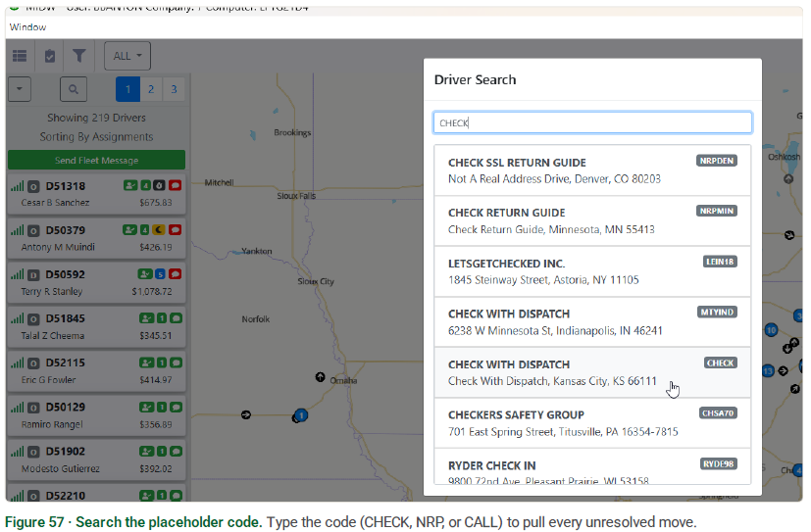Select CHECK SSL RETURN GUIDE result
Image resolution: width=811 pixels, height=532 pixels.
(592, 170)
